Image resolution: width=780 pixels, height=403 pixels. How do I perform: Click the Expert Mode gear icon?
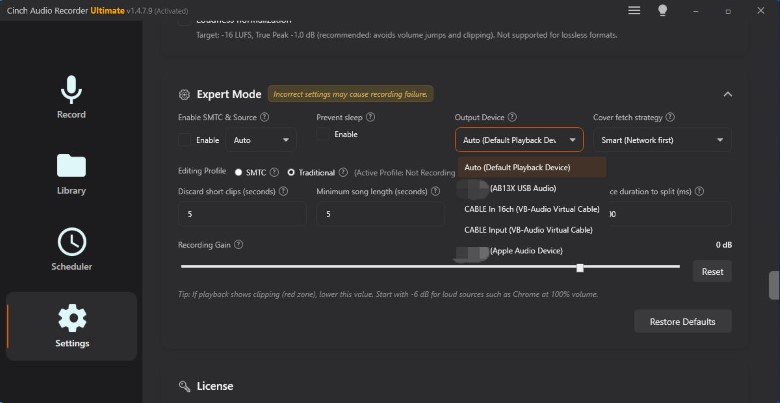(184, 95)
